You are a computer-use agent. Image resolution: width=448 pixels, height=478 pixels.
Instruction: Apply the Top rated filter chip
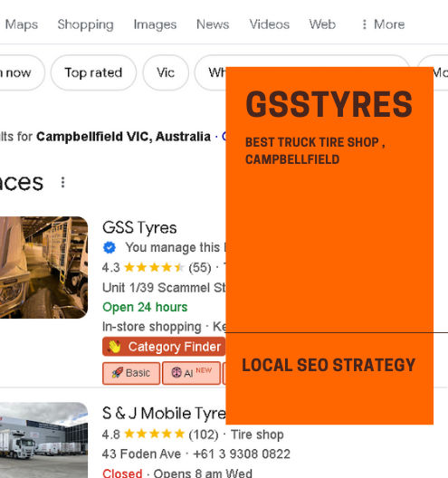tap(93, 72)
